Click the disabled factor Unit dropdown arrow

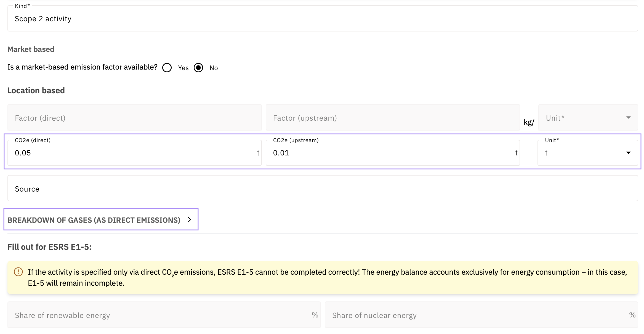click(628, 118)
